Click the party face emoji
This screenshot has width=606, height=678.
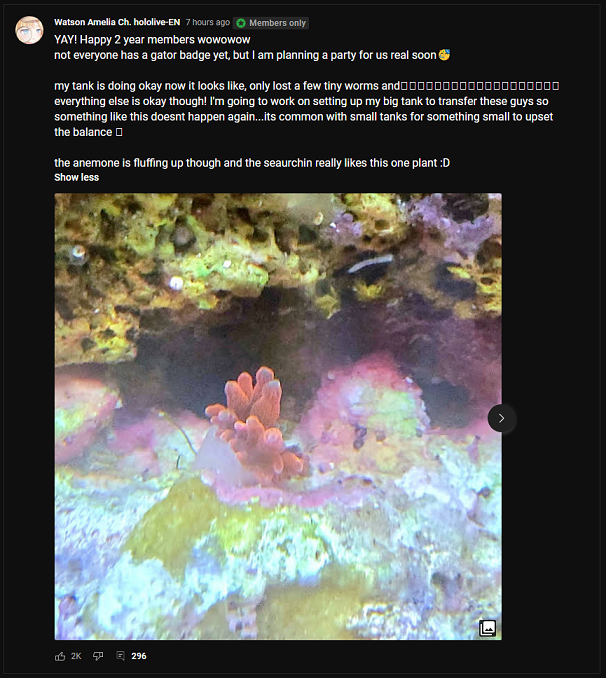(444, 55)
